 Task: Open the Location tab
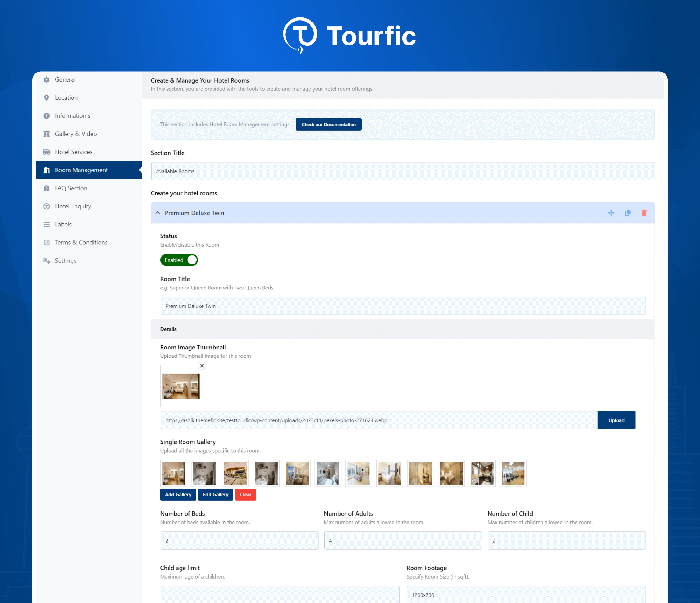(89, 98)
